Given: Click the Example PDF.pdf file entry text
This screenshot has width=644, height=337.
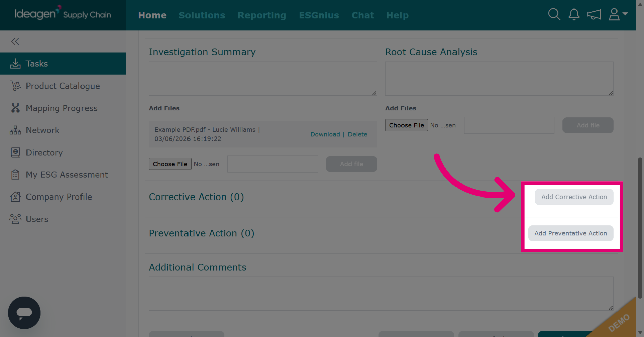Looking at the screenshot, I should tap(207, 134).
